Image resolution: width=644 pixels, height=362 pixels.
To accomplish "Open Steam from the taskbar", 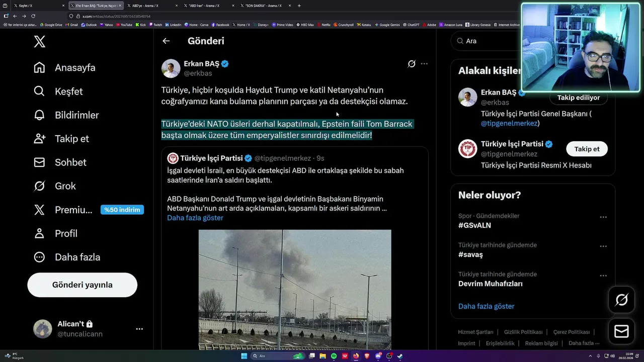I will (399, 356).
